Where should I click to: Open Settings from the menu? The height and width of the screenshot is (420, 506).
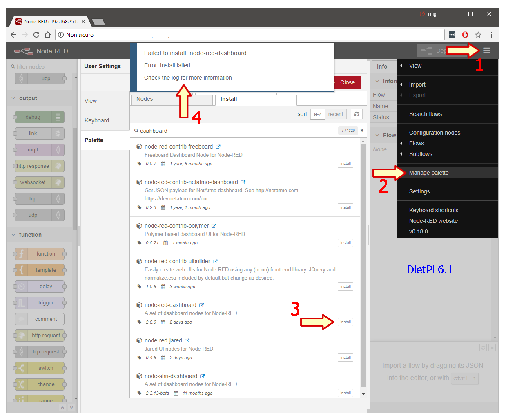447,191
